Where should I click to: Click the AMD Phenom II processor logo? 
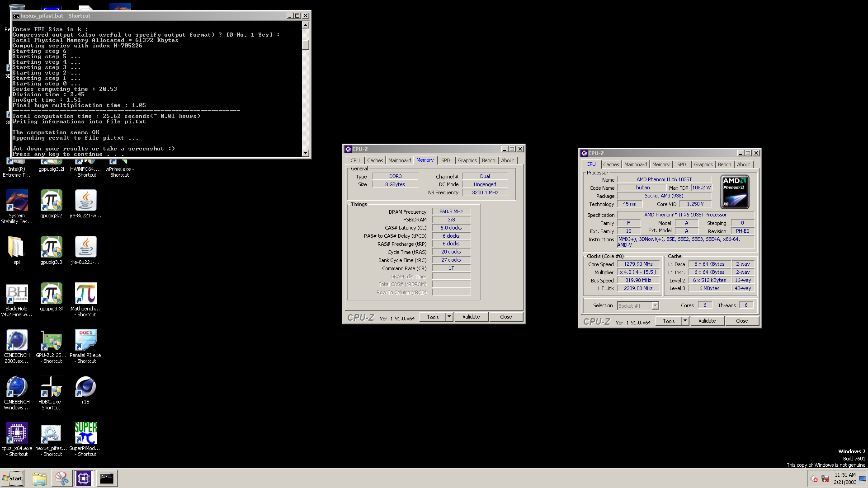[x=735, y=192]
